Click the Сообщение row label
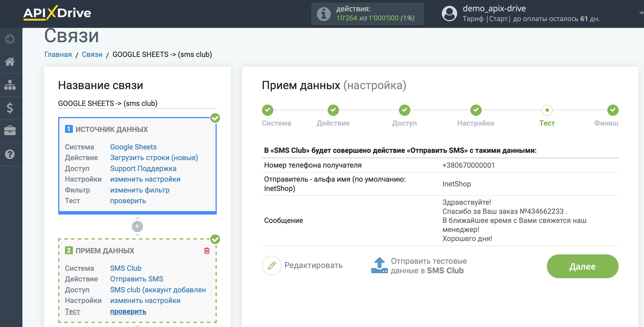 284,220
